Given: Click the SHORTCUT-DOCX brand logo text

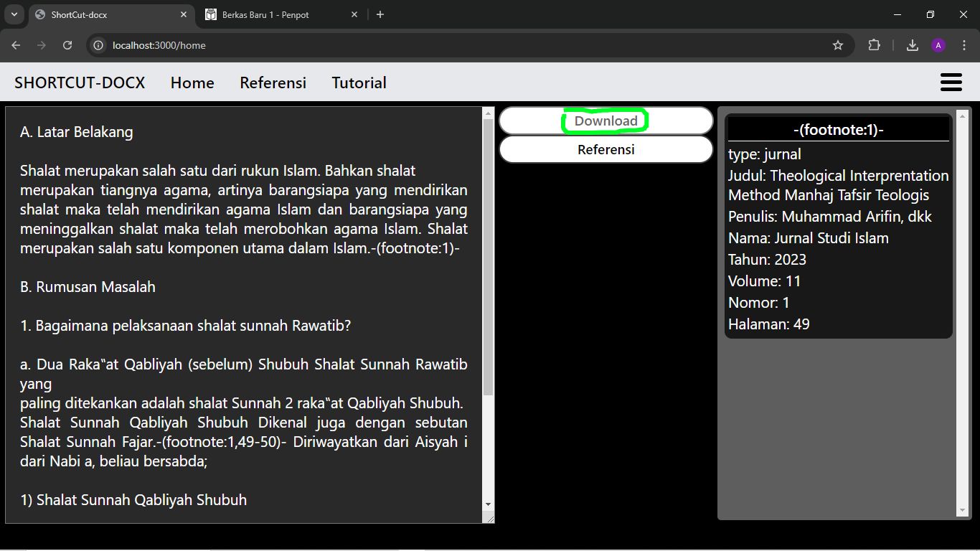Looking at the screenshot, I should pyautogui.click(x=80, y=83).
